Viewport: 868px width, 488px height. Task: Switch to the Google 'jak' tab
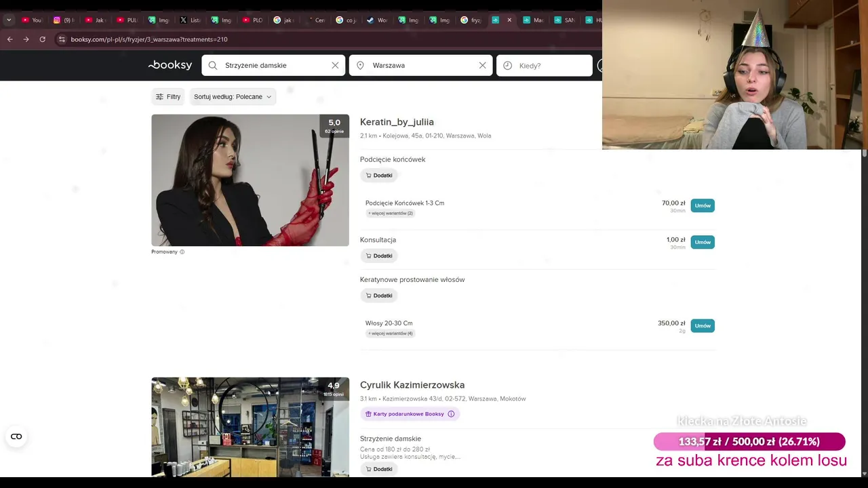tap(283, 20)
